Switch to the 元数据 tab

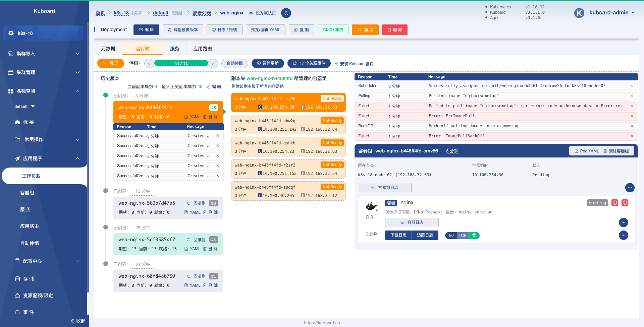tap(108, 49)
